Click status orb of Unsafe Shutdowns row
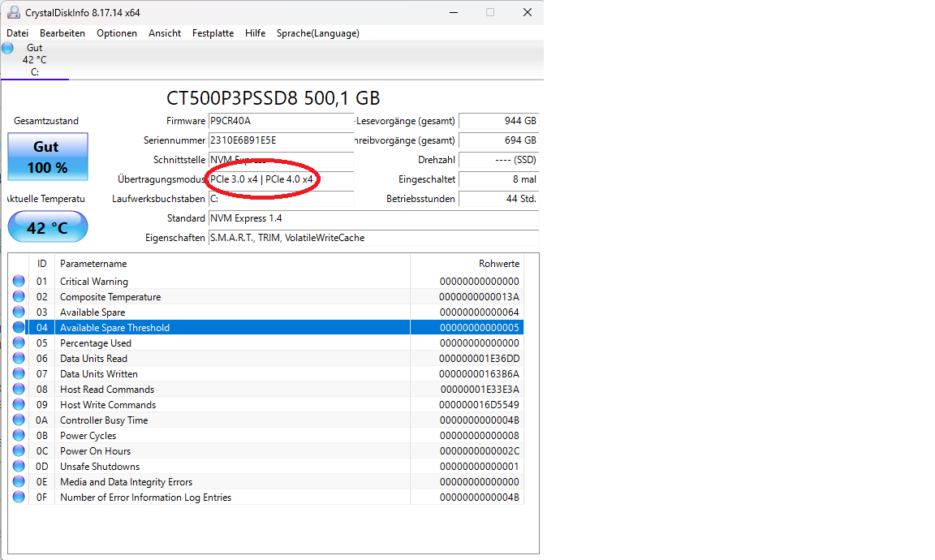This screenshot has width=935, height=560. [19, 467]
